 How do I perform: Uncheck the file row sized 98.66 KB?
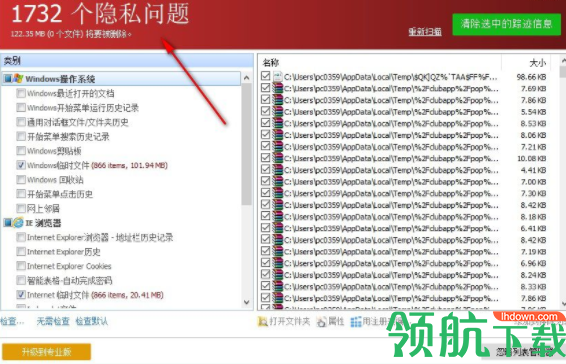pyautogui.click(x=266, y=76)
